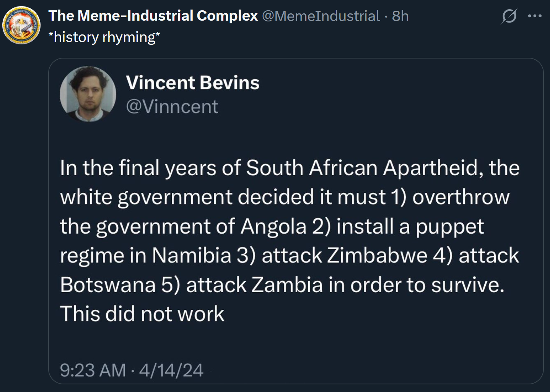This screenshot has height=392, width=550.
Task: Click the word "Angola" in the quote
Action: (273, 226)
